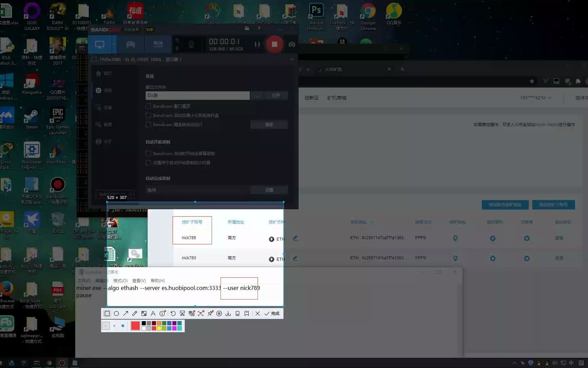Toggle start full-screen recording on launch checkbox
Image resolution: width=588 pixels, height=368 pixels.
pyautogui.click(x=148, y=154)
